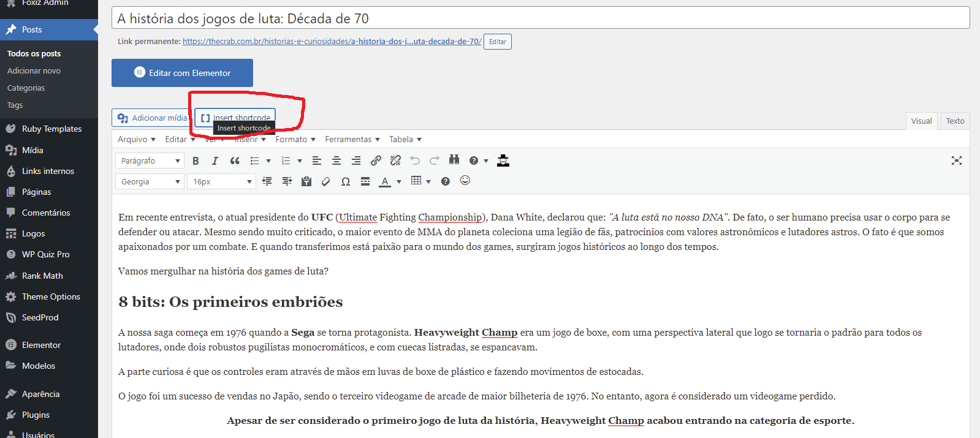
Task: Open Categorias in the Posts submenu
Action: coord(26,88)
